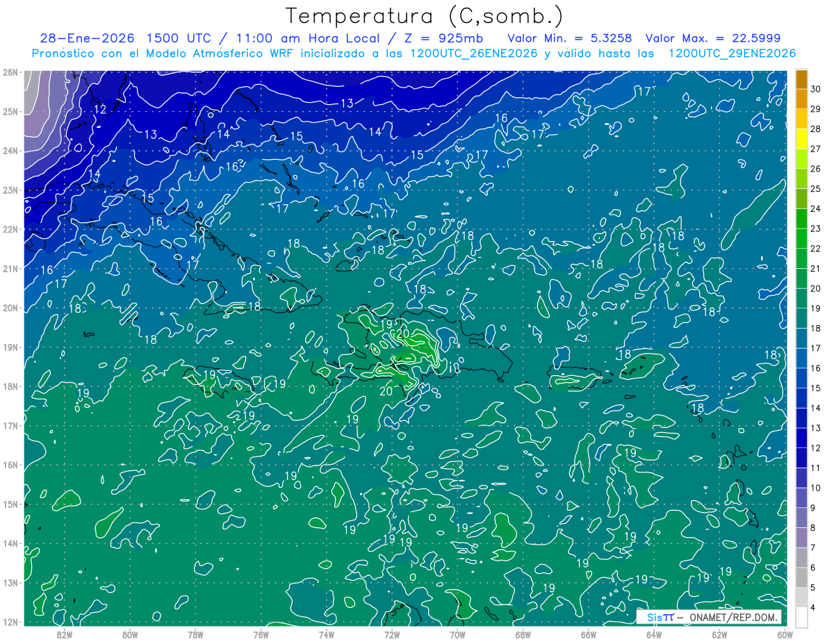Pick the orange-brown swatch above 30 on scale
Viewport: 834px width, 644px height.
(x=801, y=79)
